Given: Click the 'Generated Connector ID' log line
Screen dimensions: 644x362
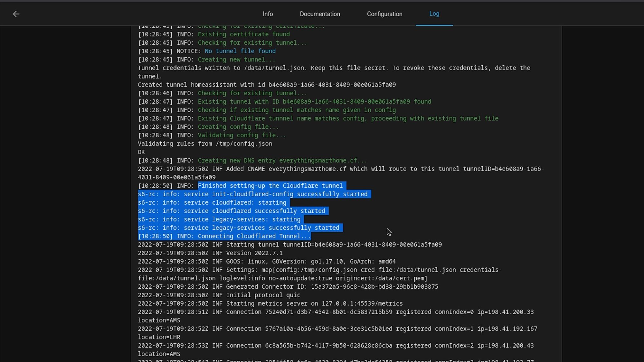Looking at the screenshot, I should pos(288,287).
